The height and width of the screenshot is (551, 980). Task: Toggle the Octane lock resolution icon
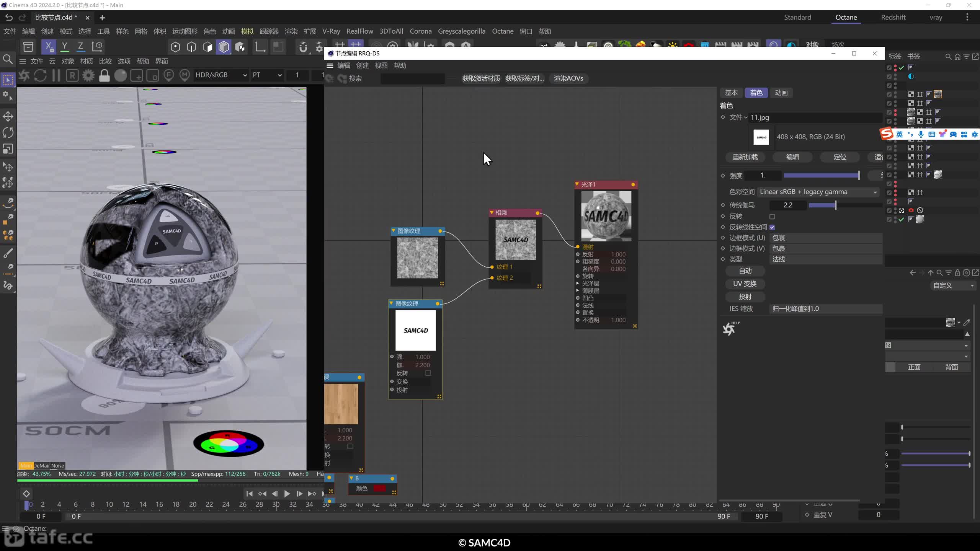tap(104, 75)
